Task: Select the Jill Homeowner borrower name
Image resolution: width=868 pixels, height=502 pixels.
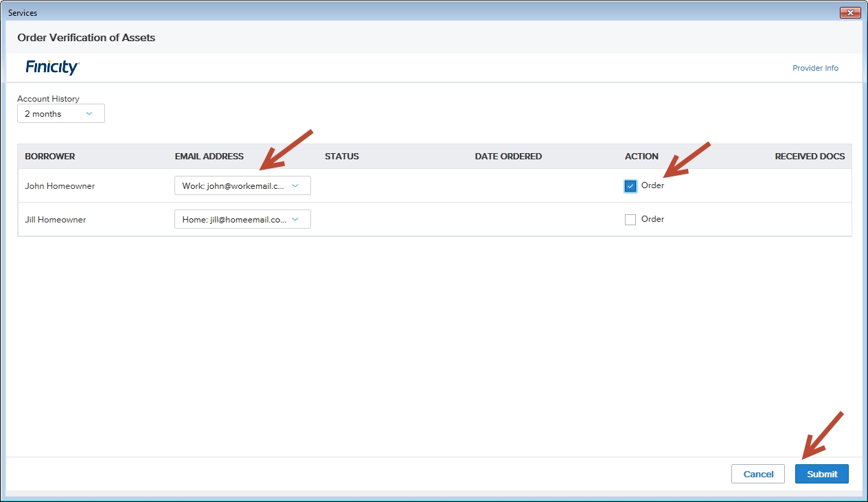Action: click(x=56, y=220)
